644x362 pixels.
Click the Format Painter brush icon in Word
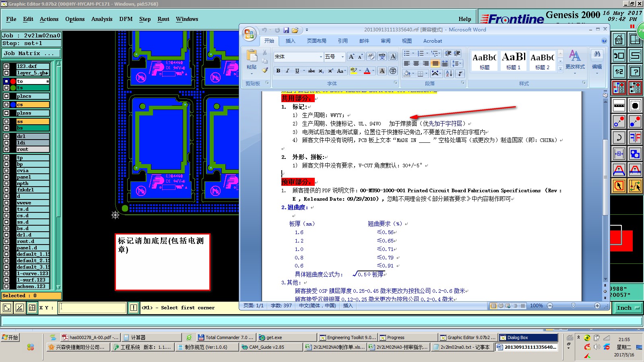[x=264, y=70]
